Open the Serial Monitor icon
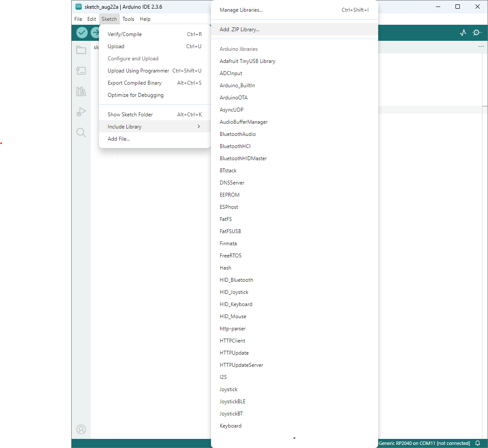The height and width of the screenshot is (448, 488). [x=477, y=33]
